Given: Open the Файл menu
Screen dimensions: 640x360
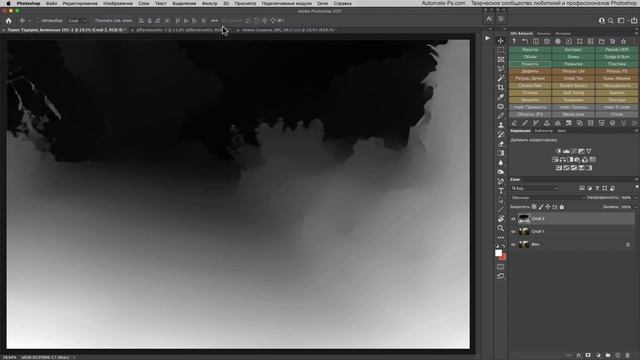Looking at the screenshot, I should [x=51, y=3].
